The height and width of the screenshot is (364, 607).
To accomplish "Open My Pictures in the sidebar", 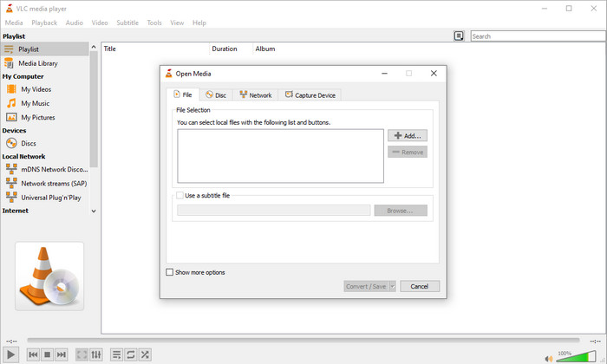I will click(x=45, y=117).
